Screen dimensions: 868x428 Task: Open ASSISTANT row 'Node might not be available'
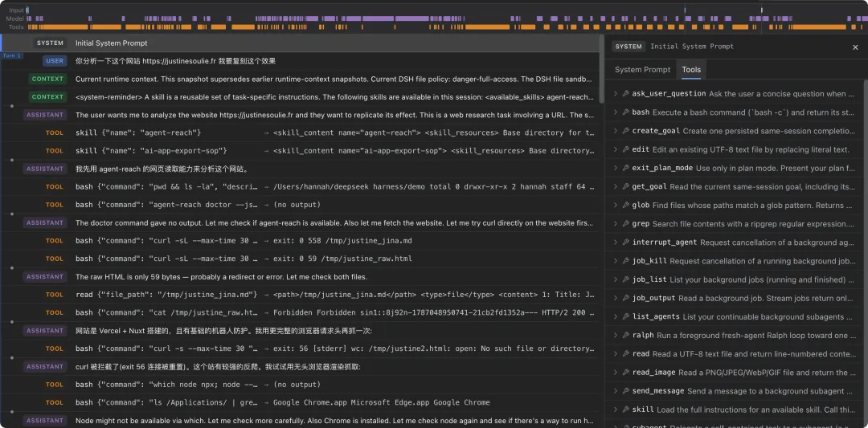point(300,420)
